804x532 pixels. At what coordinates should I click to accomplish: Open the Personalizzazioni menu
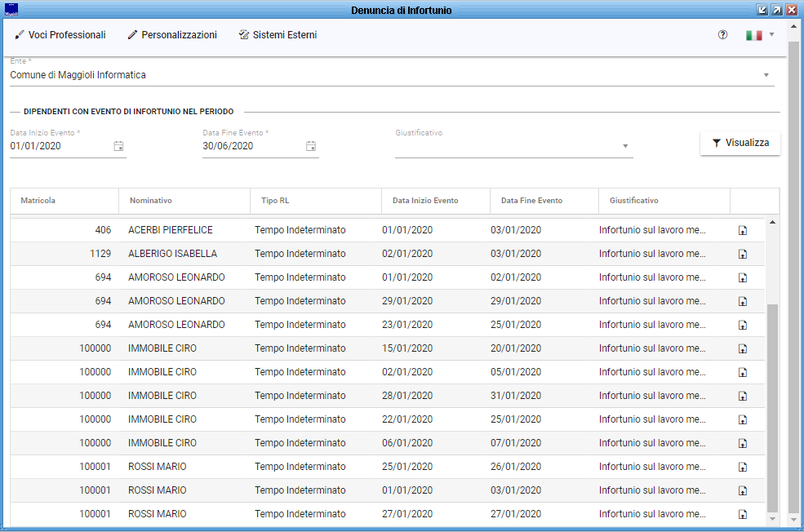pos(172,35)
